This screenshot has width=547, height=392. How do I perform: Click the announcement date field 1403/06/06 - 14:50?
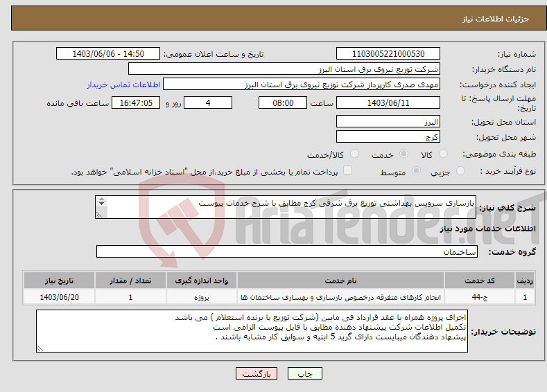click(x=108, y=53)
